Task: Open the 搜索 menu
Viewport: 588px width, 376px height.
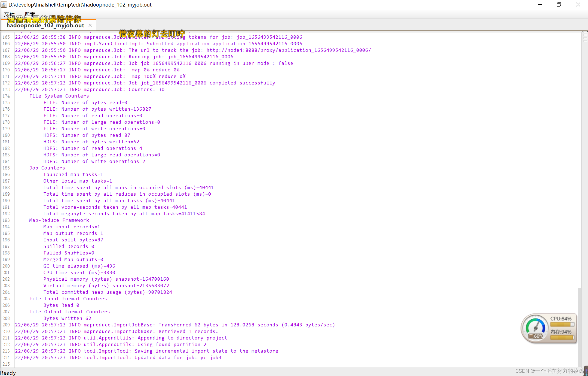Action: click(30, 14)
